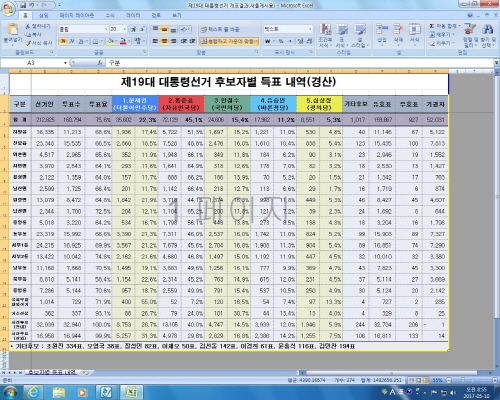Increase indent in cell

[192, 41]
